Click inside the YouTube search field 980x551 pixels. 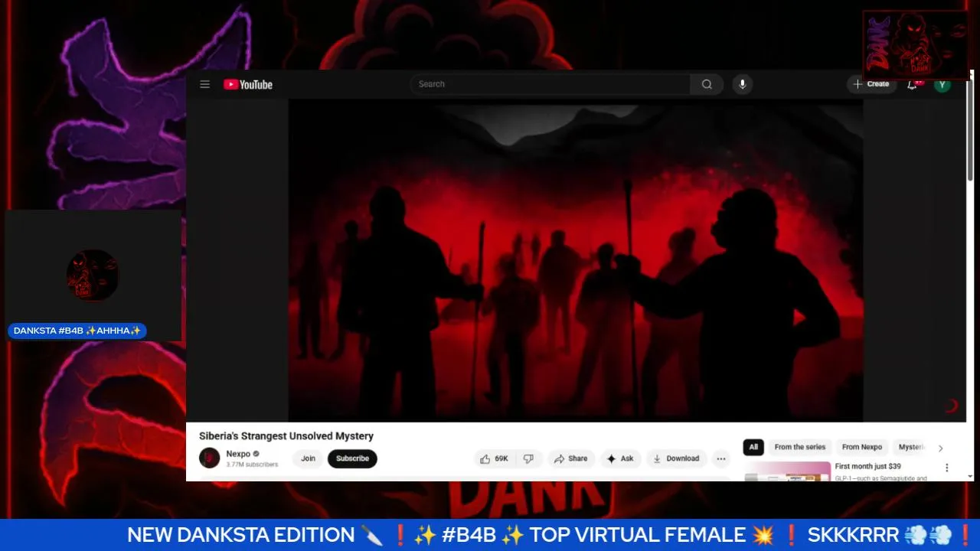[550, 84]
